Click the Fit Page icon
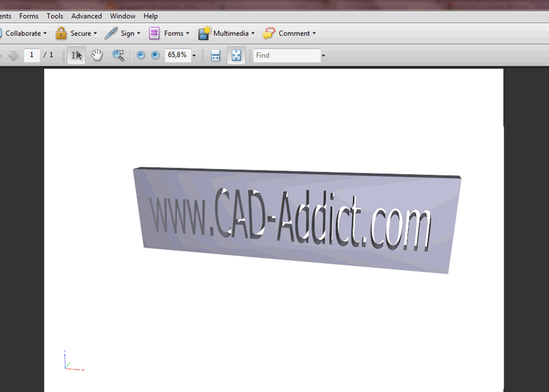The height and width of the screenshot is (392, 549). click(x=237, y=55)
